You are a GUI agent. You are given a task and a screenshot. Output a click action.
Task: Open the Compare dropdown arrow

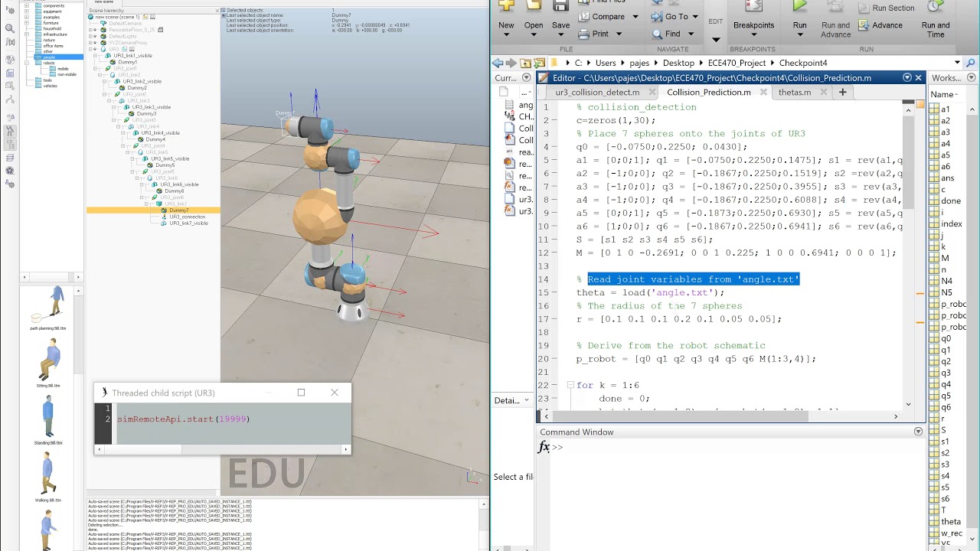pyautogui.click(x=635, y=17)
